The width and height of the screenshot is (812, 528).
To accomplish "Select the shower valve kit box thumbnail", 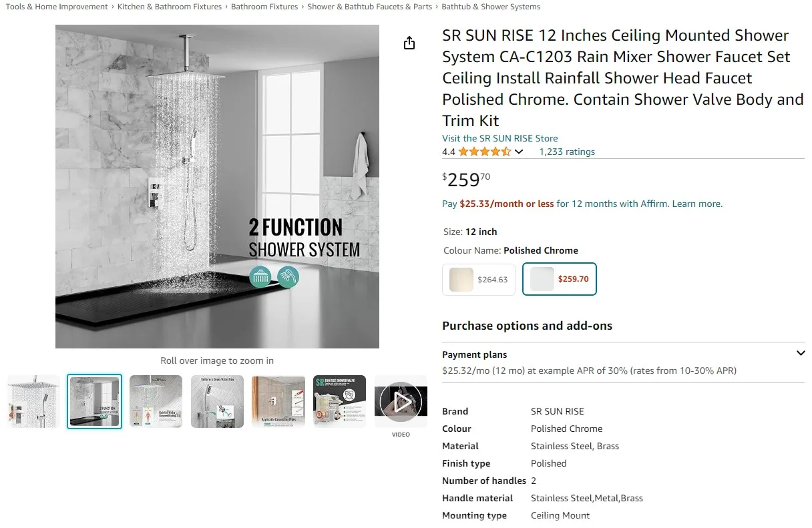I will 339,401.
